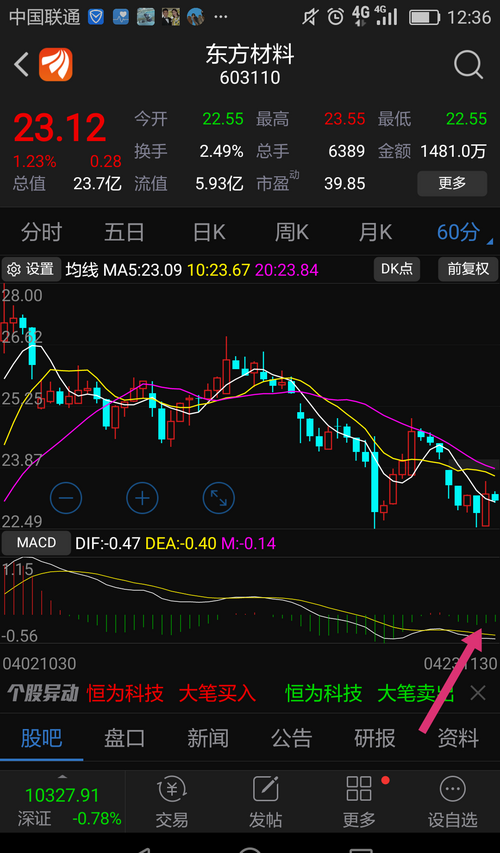Tap the shield icon in status bar
The height and width of the screenshot is (853, 500).
tap(96, 17)
